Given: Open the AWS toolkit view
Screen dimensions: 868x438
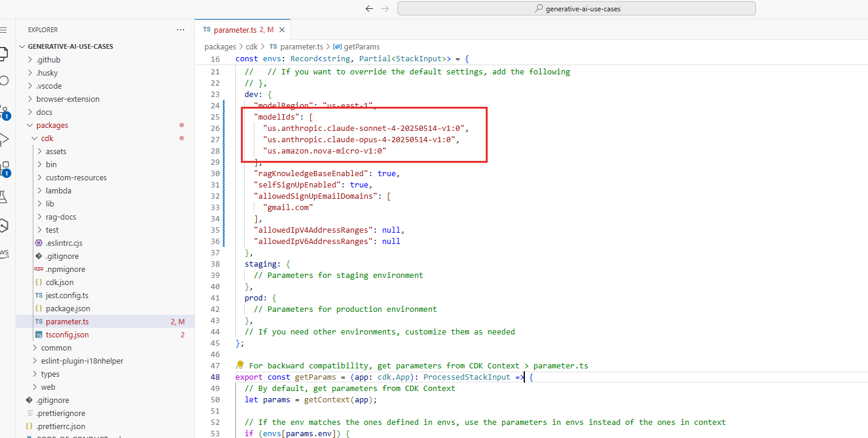Looking at the screenshot, I should pyautogui.click(x=4, y=253).
